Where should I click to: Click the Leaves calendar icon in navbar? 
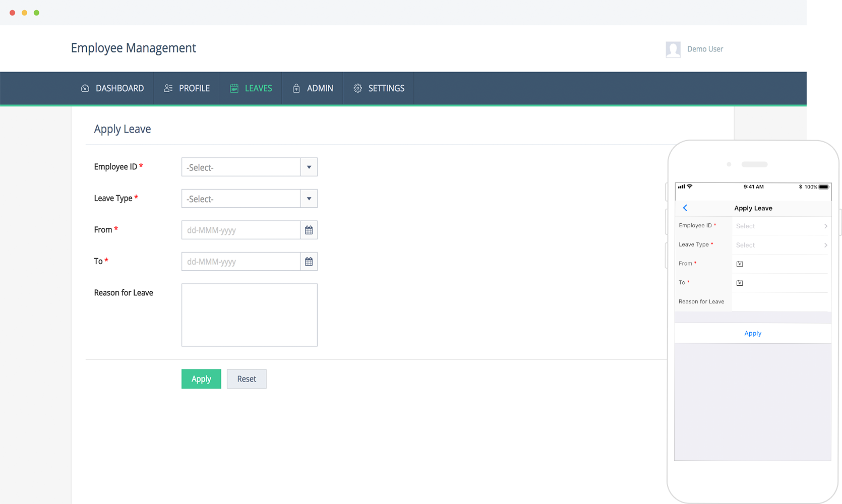click(234, 88)
